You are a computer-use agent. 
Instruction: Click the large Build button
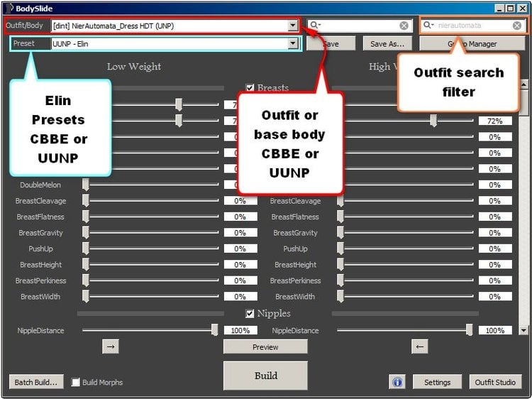266,376
